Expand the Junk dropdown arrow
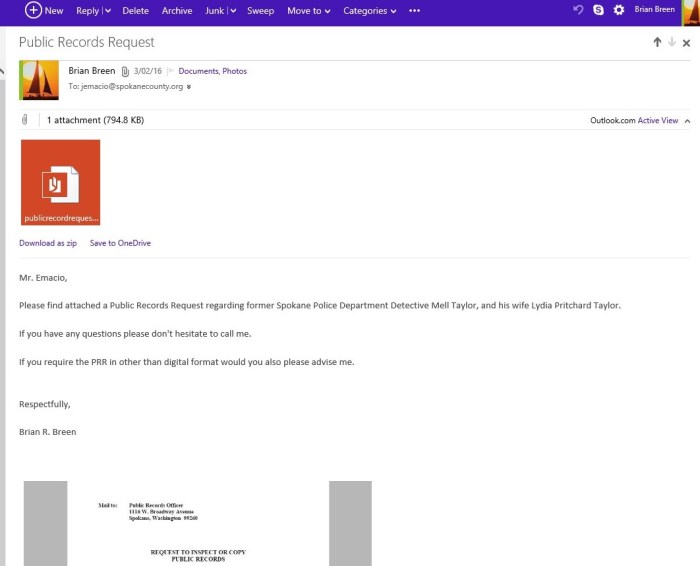Viewport: 700px width, 566px height. 233,11
